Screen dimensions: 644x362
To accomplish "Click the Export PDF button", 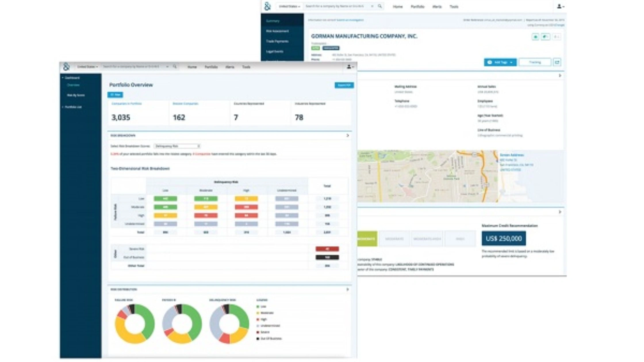I will point(344,85).
